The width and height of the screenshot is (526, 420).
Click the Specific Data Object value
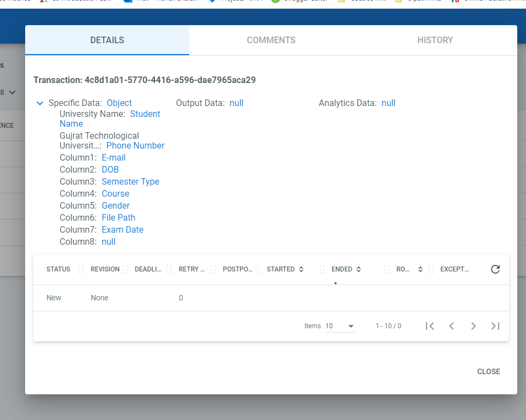click(x=119, y=103)
